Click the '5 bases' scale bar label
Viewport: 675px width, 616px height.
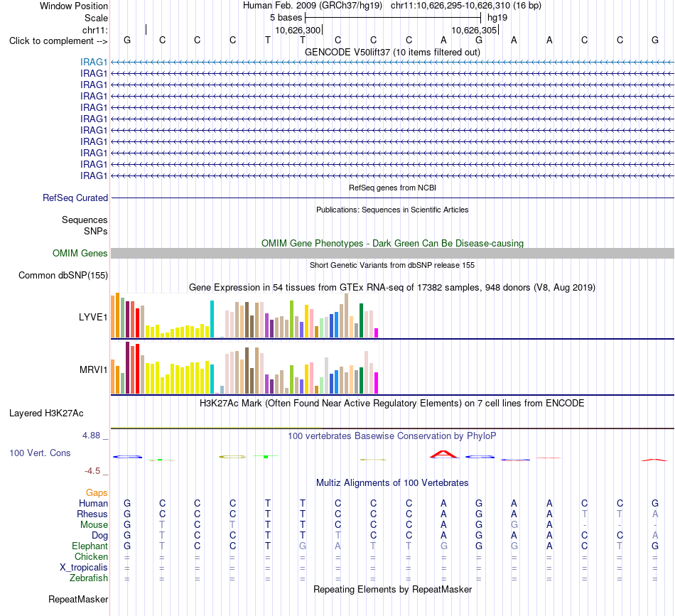pyautogui.click(x=286, y=18)
